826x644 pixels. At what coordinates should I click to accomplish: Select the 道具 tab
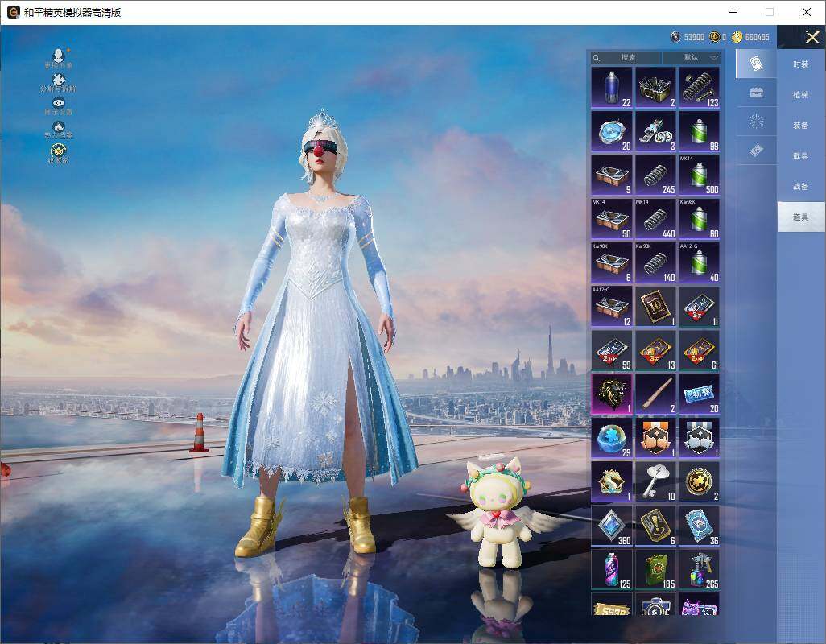pyautogui.click(x=801, y=217)
